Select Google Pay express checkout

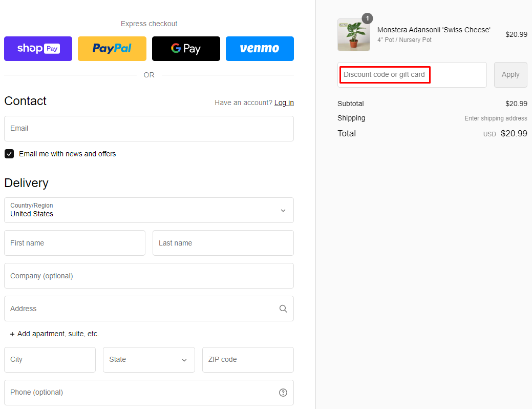186,49
